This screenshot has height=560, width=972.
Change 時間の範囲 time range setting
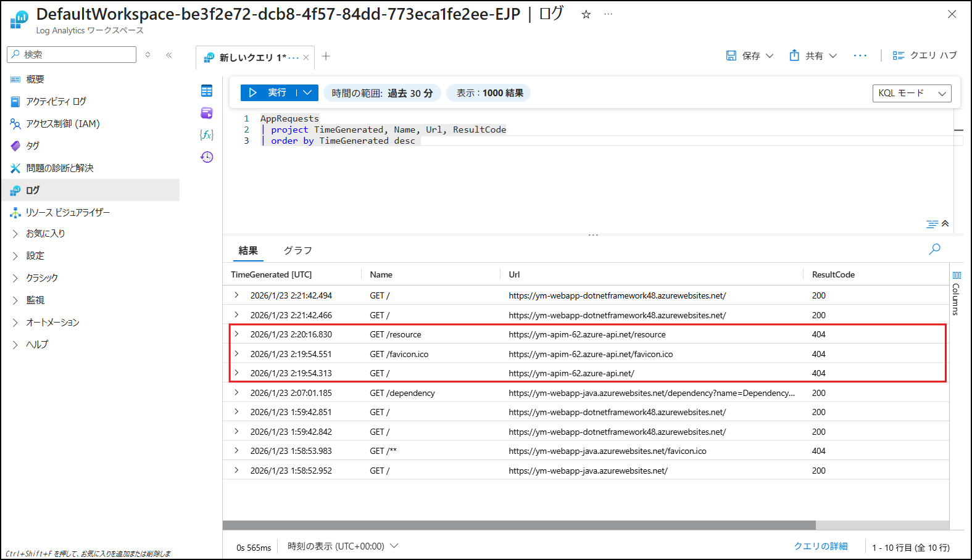click(x=382, y=93)
